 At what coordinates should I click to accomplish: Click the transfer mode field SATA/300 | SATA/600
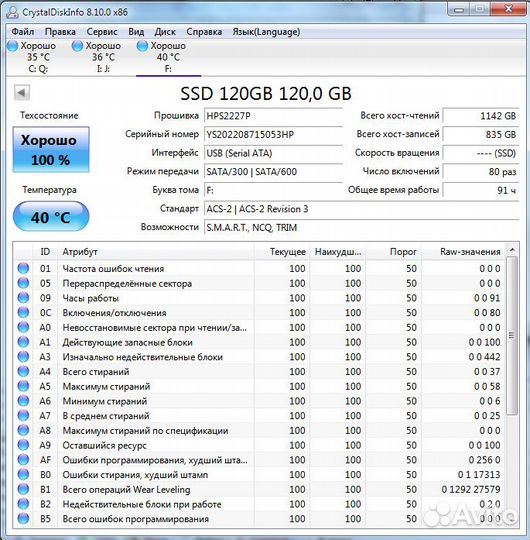pyautogui.click(x=273, y=172)
